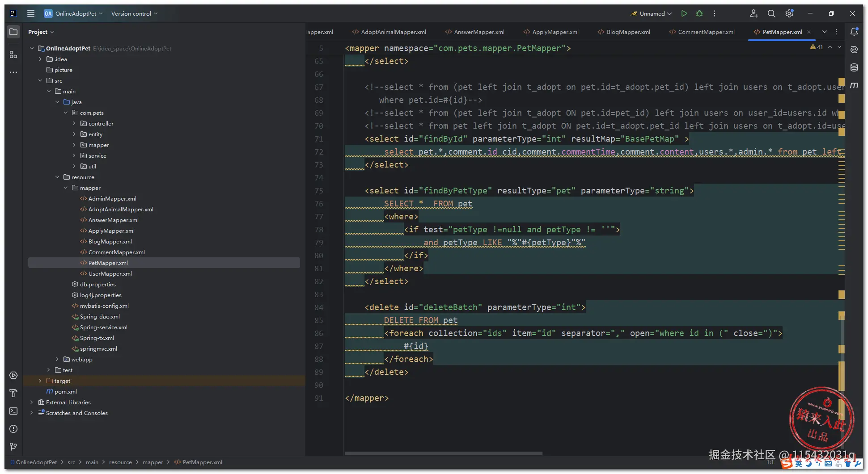Collapse the resource folder in tree
This screenshot has width=868, height=474.
(57, 177)
